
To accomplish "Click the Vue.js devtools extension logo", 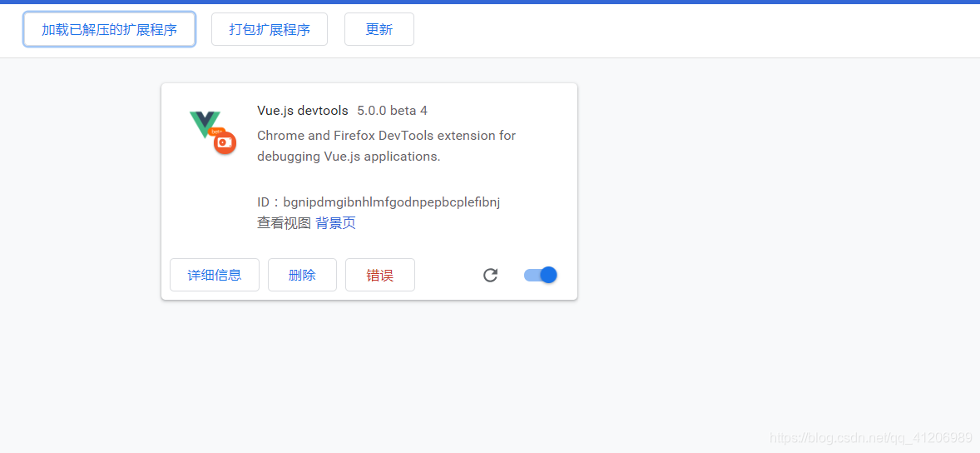I will [x=212, y=132].
